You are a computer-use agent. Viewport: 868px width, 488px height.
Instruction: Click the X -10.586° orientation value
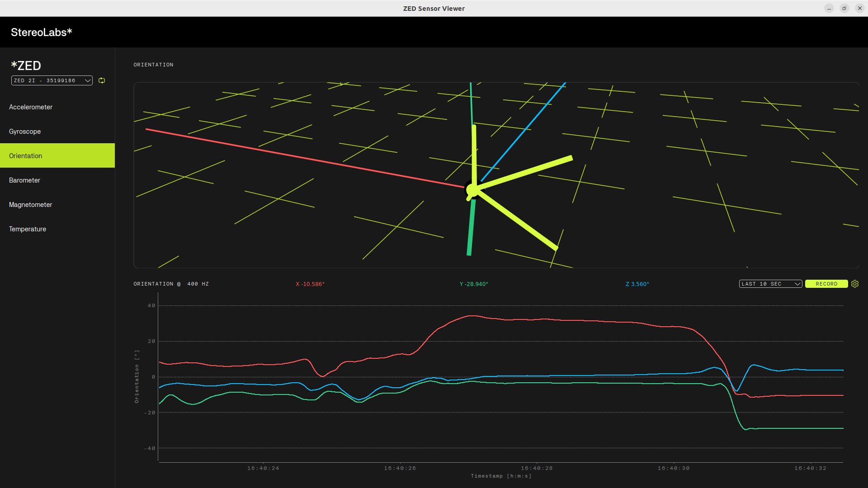pyautogui.click(x=310, y=284)
